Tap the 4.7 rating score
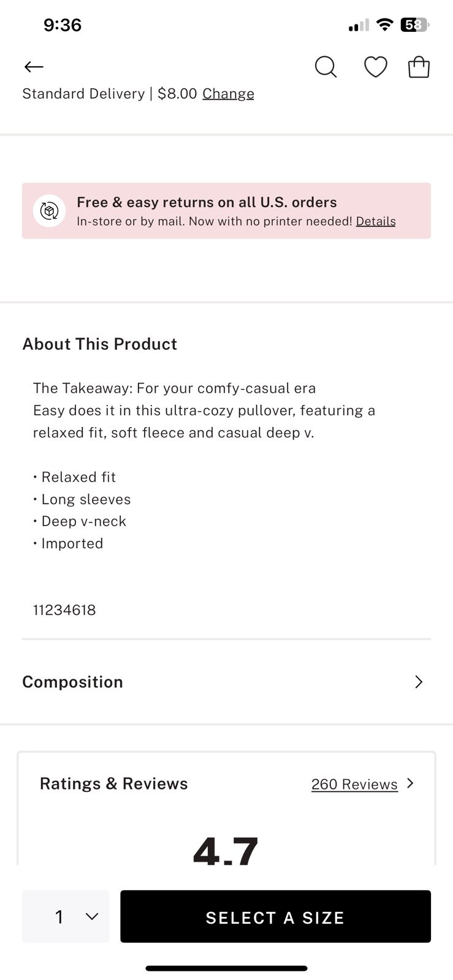Screen dimensions: 453x980 pos(226,850)
